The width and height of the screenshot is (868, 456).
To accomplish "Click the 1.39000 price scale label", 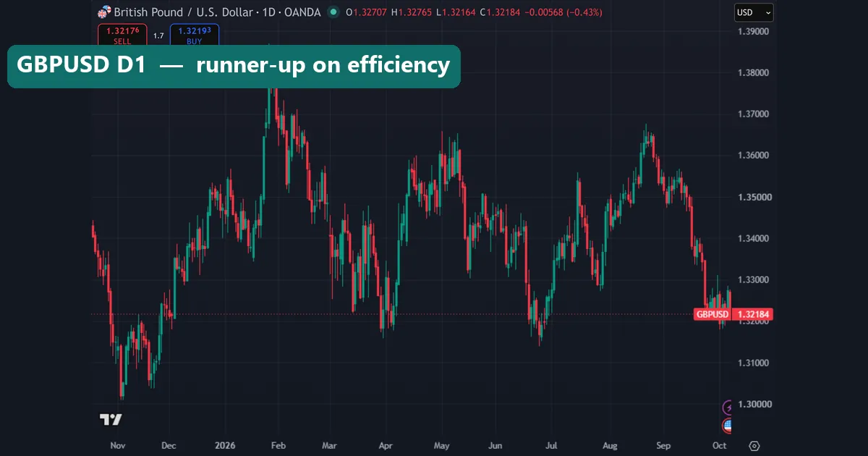I will 753,31.
